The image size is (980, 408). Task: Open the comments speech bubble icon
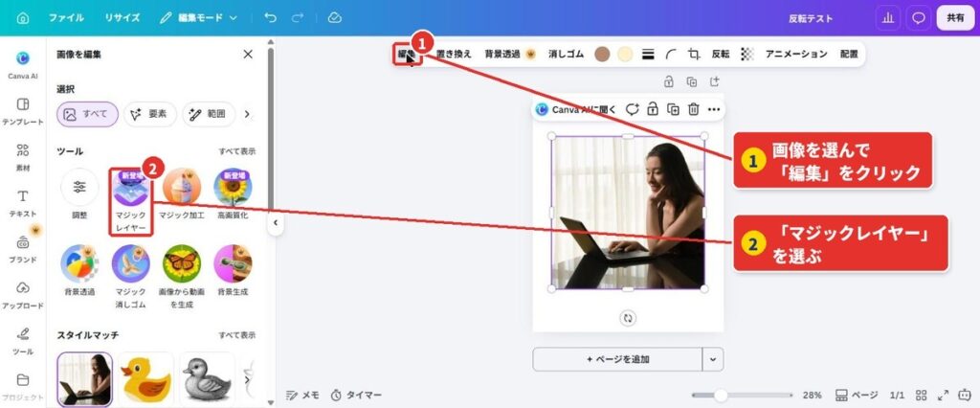point(918,18)
